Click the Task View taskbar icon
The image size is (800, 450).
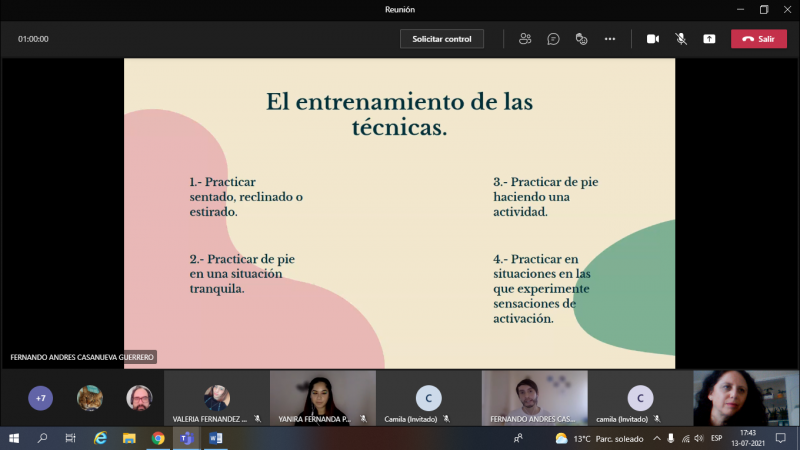click(71, 438)
